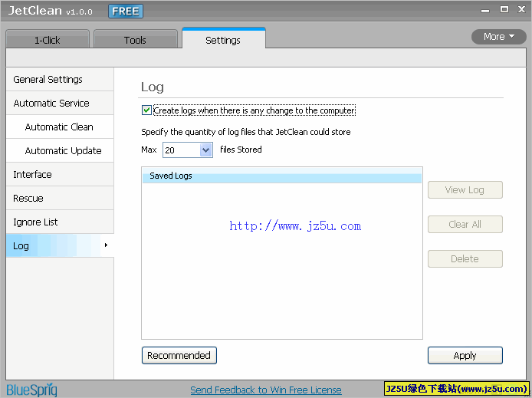Click the Clear All button
532x398 pixels.
pos(465,224)
